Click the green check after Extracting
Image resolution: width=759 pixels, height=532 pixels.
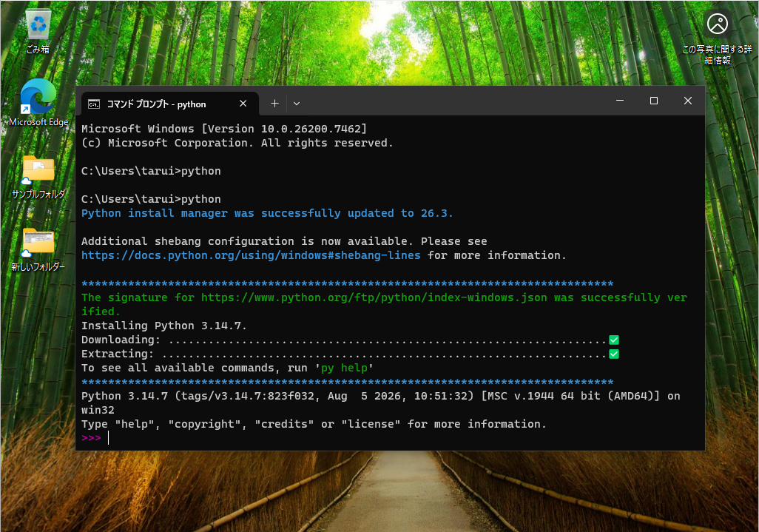[x=614, y=354]
